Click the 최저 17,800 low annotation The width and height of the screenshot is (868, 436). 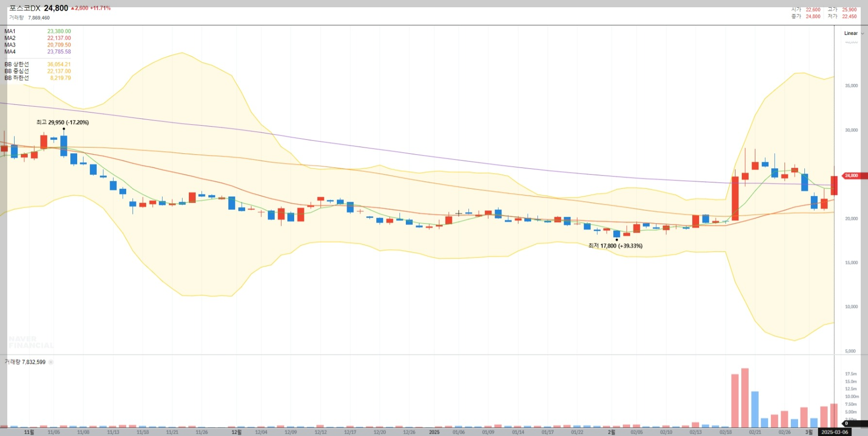[x=615, y=246]
